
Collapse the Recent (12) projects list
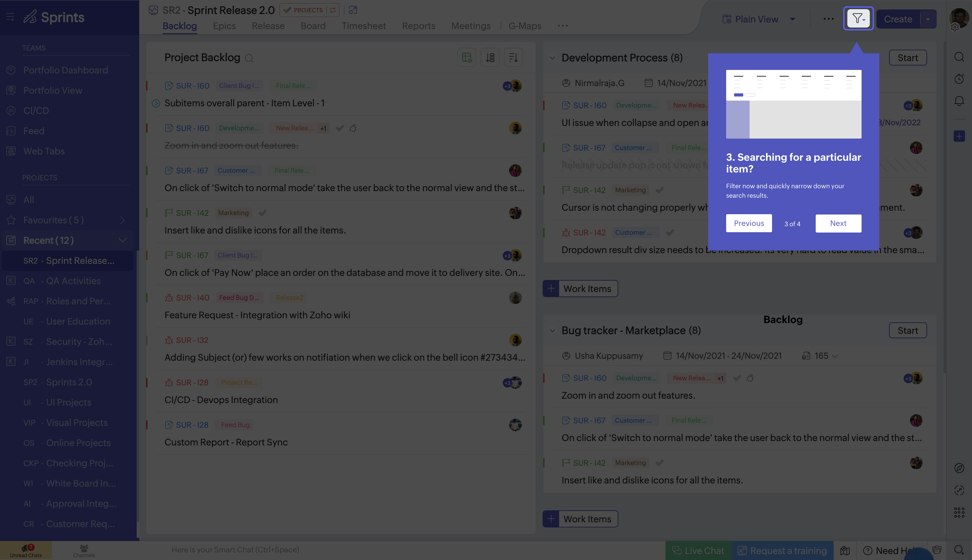click(x=122, y=240)
